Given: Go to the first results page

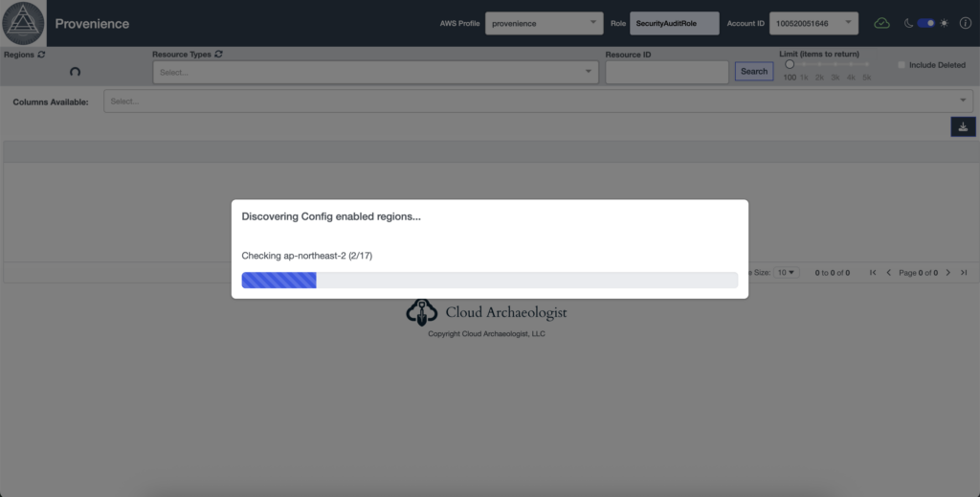Looking at the screenshot, I should 873,273.
